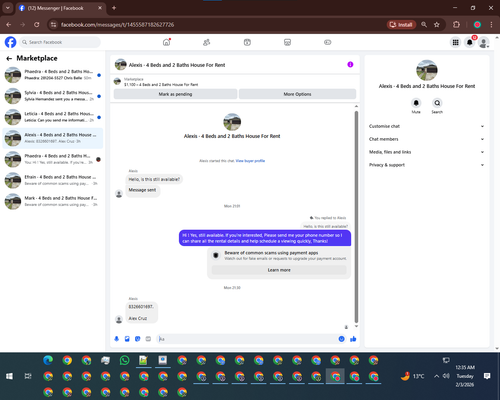Open conversation info purple icon
Screen dimensions: 500x400
tap(350, 65)
